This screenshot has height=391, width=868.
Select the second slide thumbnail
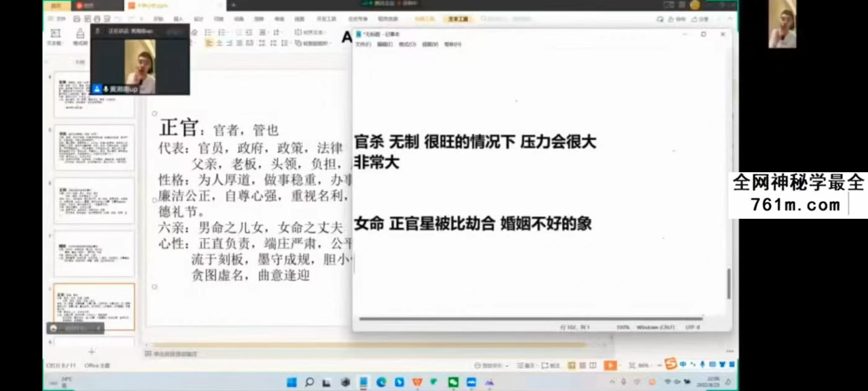coord(94,147)
